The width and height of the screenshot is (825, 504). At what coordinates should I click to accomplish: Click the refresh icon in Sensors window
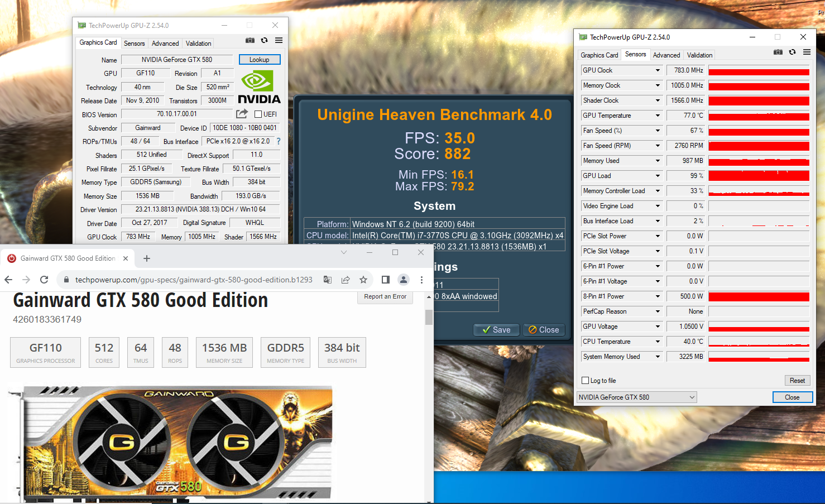coord(792,52)
